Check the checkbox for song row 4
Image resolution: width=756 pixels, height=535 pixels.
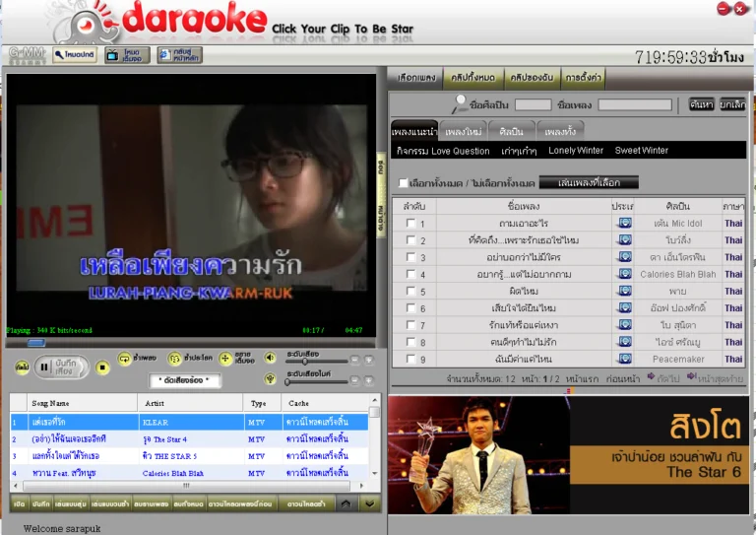410,274
